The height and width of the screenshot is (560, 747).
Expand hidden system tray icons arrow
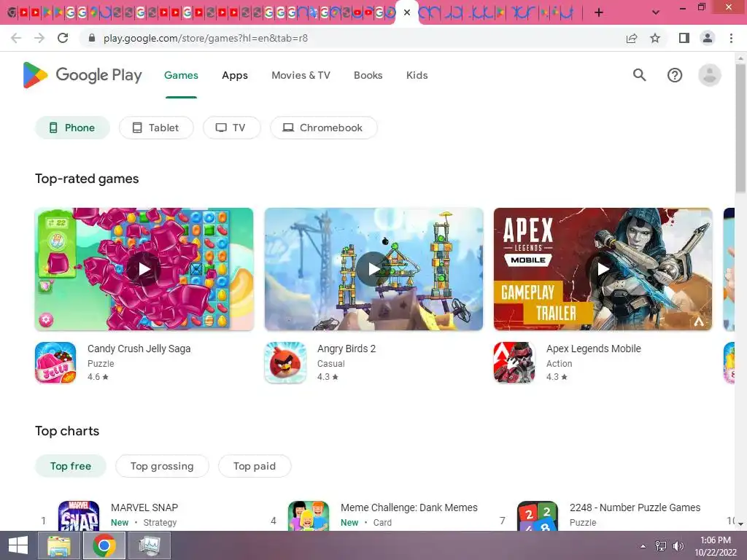pos(643,546)
